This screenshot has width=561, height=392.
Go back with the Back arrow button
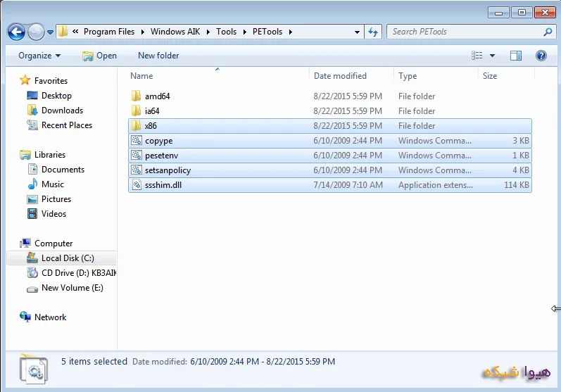(16, 32)
